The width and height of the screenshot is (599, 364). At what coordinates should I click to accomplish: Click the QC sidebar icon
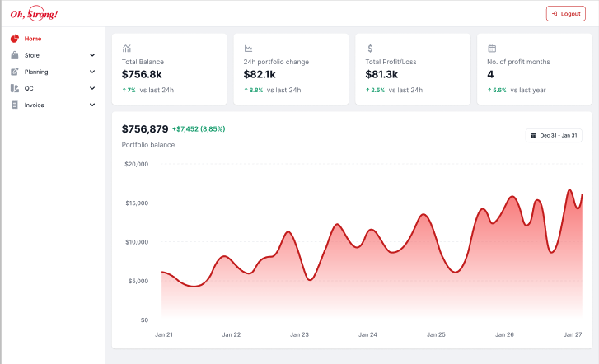pos(15,88)
